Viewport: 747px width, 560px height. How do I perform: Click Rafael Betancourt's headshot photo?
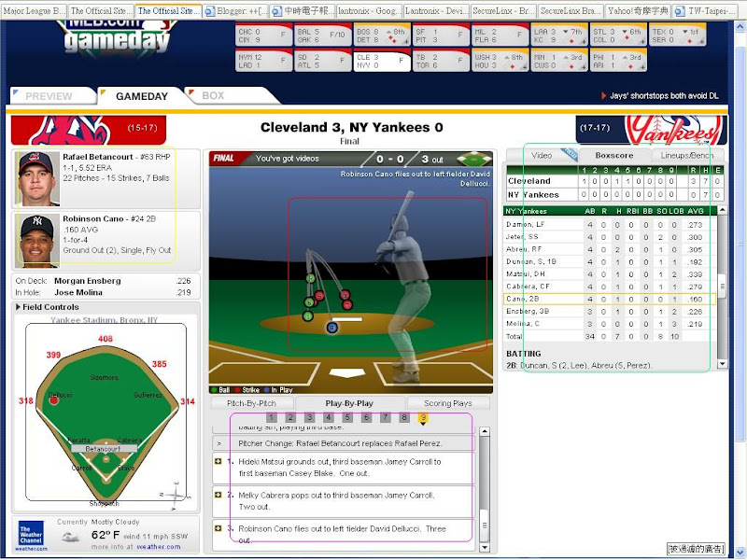(37, 178)
